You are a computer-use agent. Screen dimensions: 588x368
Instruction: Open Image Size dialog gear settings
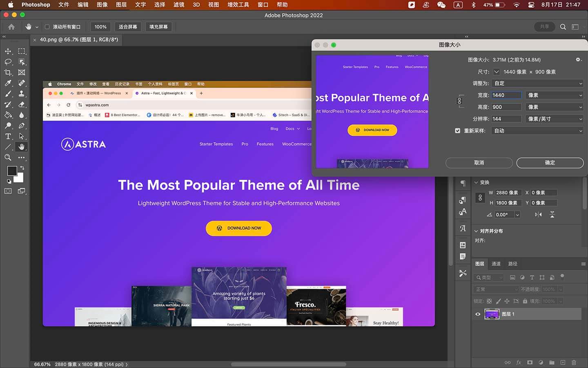pos(578,60)
